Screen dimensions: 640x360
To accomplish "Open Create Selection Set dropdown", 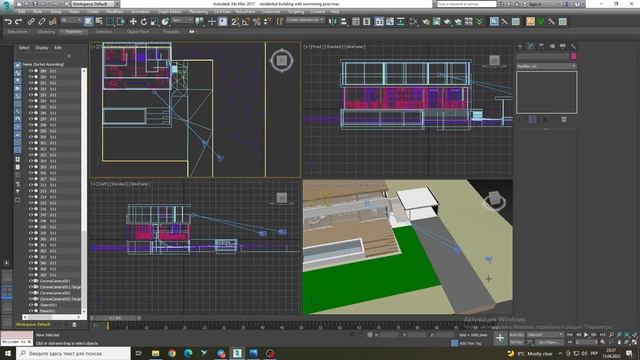I will coord(305,20).
